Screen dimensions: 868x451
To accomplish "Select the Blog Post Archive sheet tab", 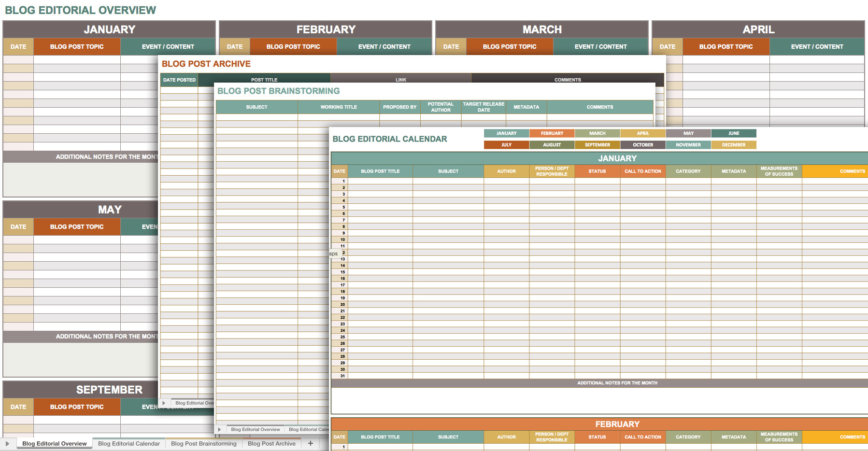I will [271, 443].
